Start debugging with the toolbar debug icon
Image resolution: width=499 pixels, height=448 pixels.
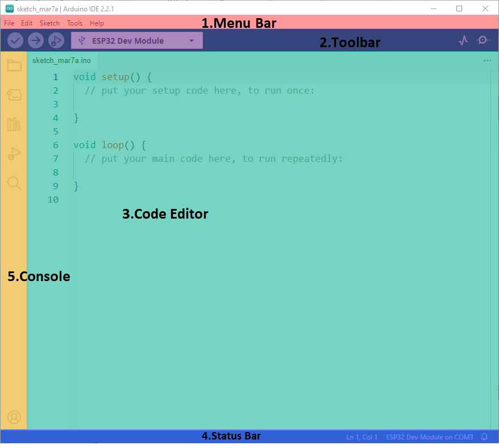click(56, 40)
